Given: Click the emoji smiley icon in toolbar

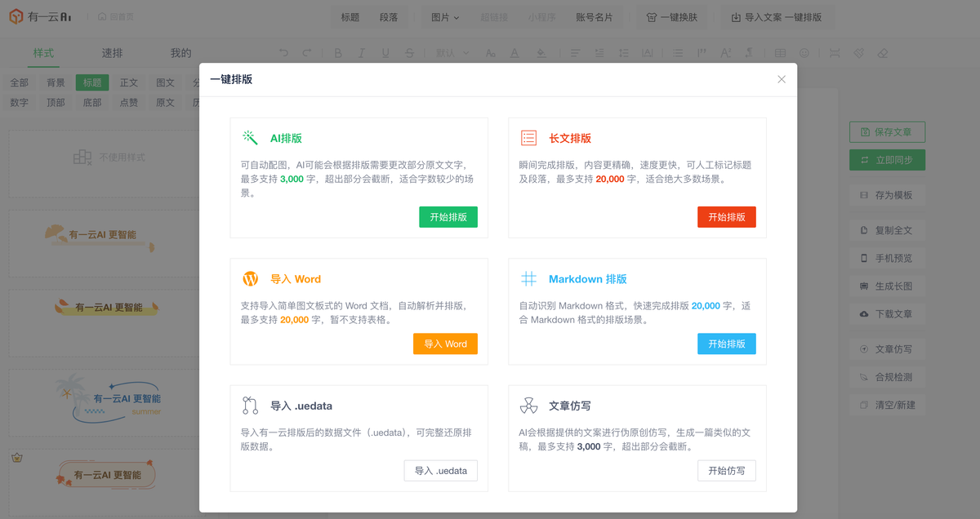Looking at the screenshot, I should click(x=804, y=53).
